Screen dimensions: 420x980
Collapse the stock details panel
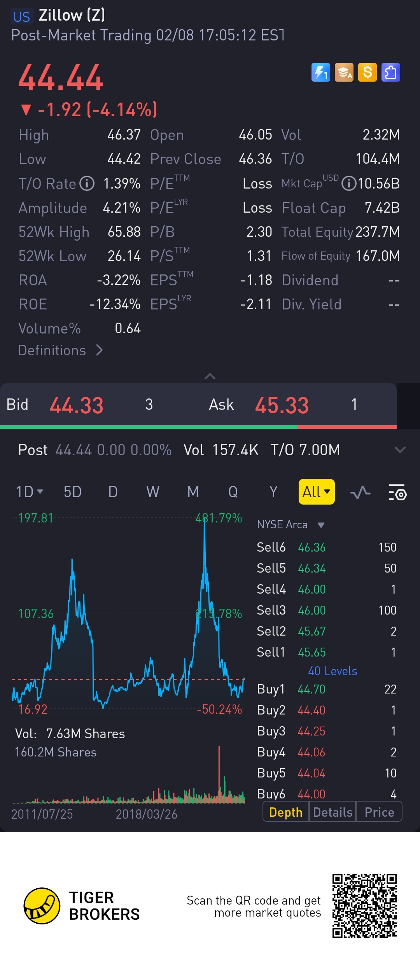[210, 376]
